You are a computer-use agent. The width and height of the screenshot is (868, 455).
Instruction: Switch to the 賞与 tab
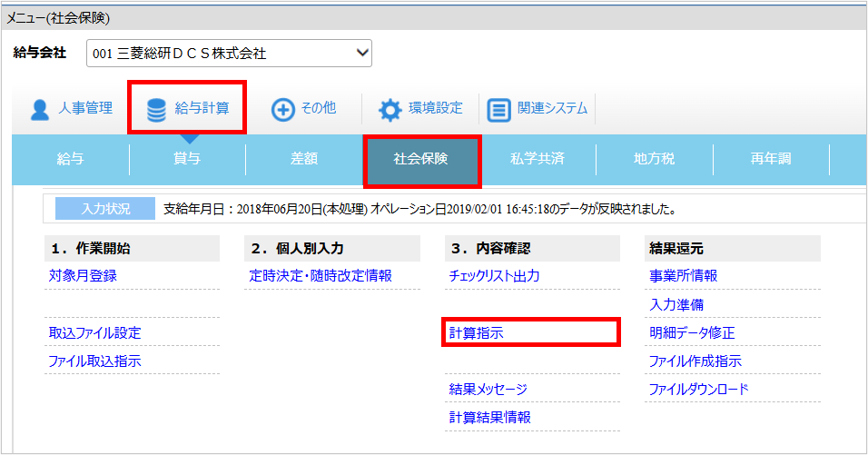point(187,159)
